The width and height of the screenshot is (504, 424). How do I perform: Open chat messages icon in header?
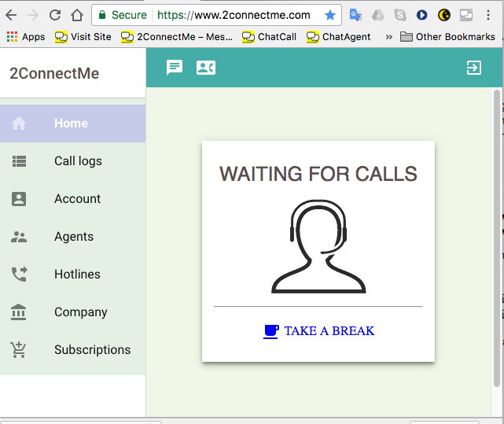pos(175,68)
